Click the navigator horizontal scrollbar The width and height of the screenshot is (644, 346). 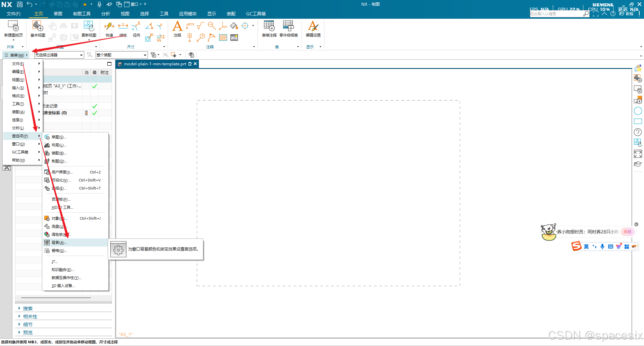pos(56,297)
